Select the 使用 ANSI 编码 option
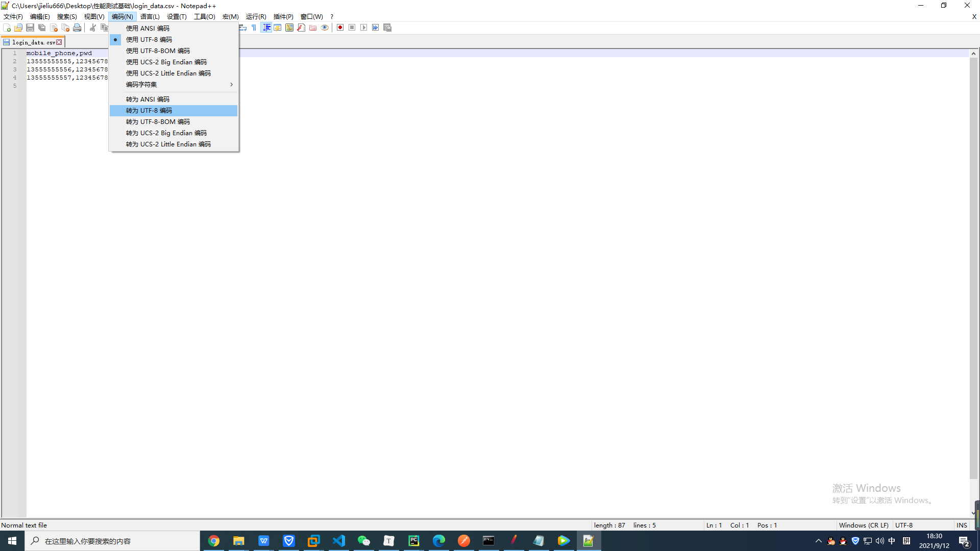 tap(148, 29)
